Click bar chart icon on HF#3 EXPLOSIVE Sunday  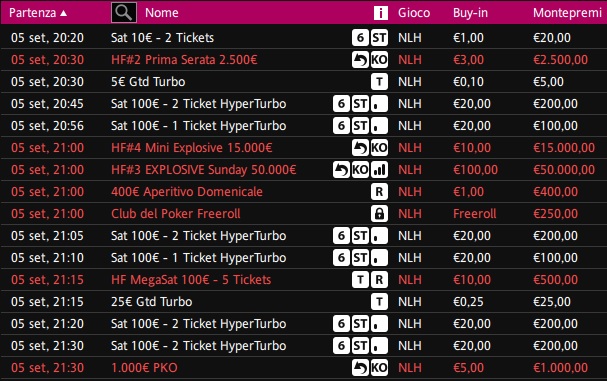coord(379,170)
